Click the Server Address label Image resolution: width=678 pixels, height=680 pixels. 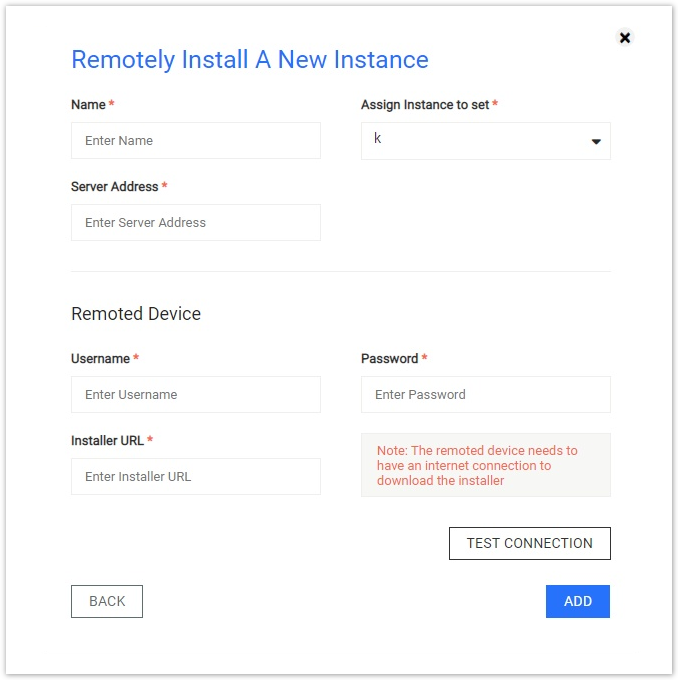click(115, 186)
